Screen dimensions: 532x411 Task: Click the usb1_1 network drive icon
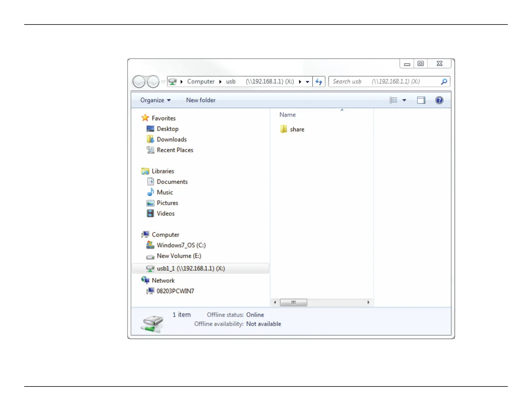[x=150, y=269]
